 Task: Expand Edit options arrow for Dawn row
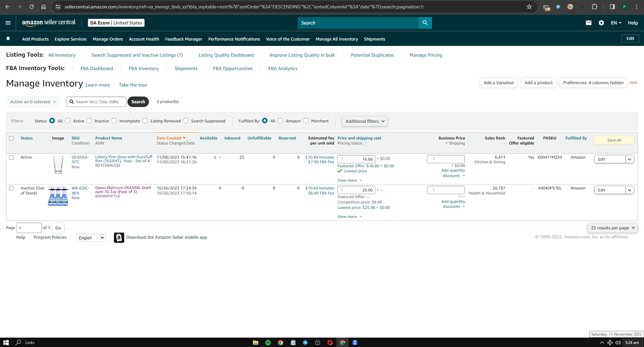630,190
